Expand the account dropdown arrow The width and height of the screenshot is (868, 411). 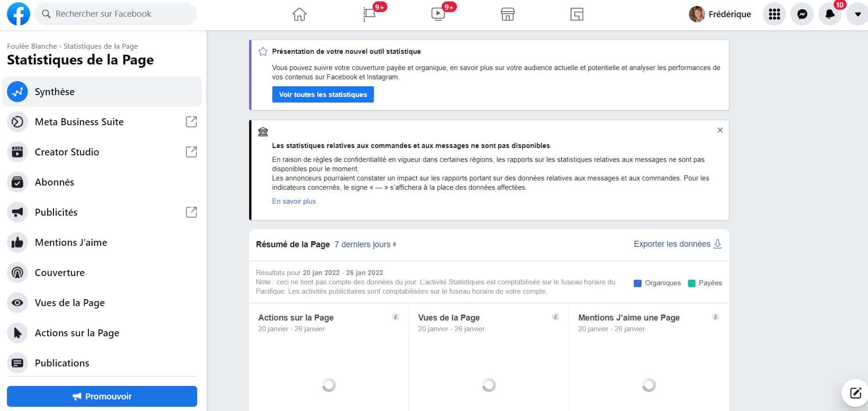point(857,14)
